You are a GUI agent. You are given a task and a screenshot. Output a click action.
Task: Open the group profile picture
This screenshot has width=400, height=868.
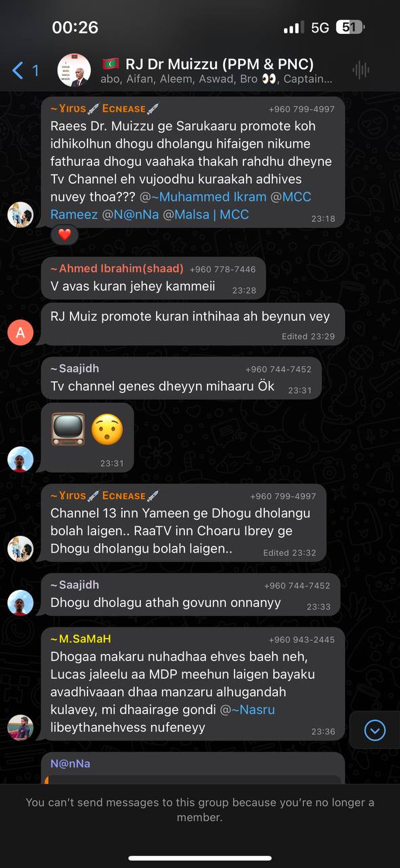point(74,70)
